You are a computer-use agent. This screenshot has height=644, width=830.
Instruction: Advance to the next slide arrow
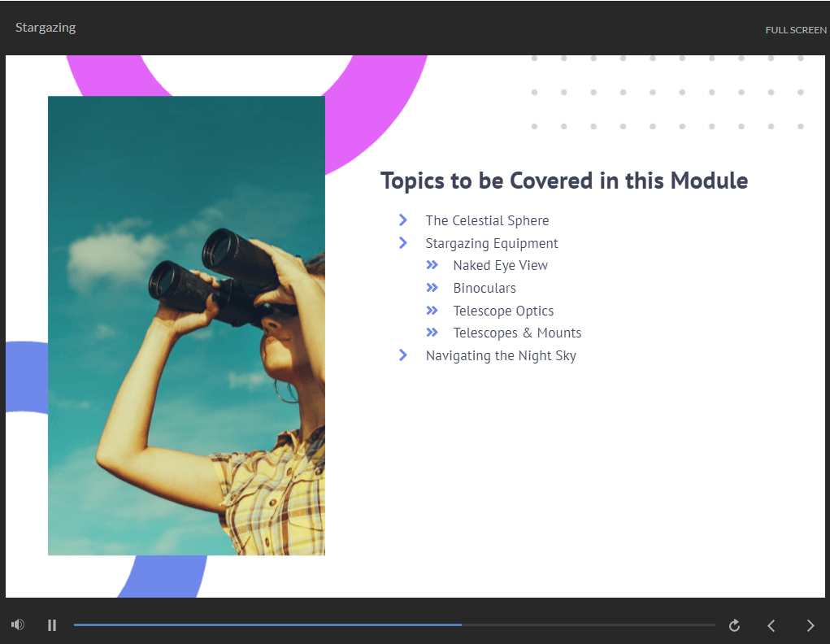click(810, 625)
